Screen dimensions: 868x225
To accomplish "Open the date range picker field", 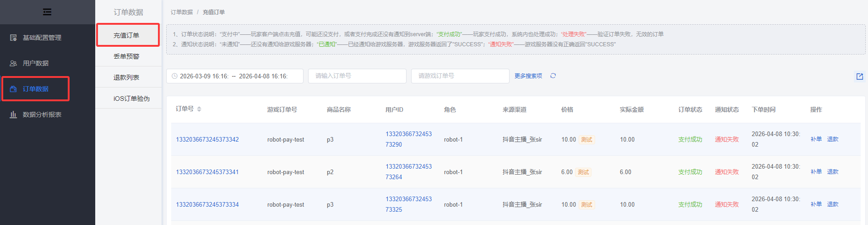I will 235,76.
